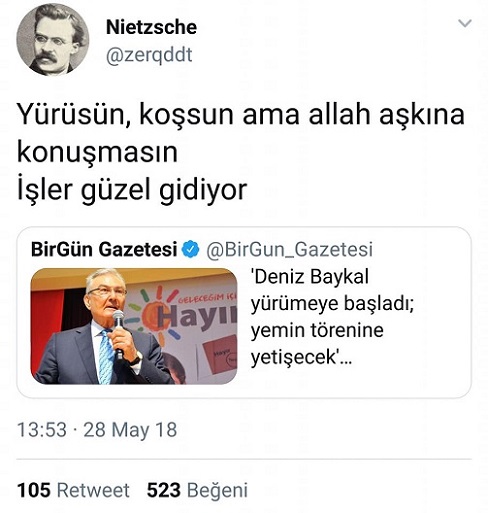The width and height of the screenshot is (488, 513).
Task: Click the 'Hayır' sun logo in the photo
Action: pyautogui.click(x=187, y=313)
